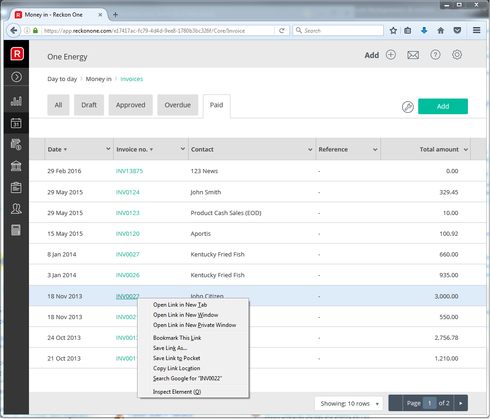The image size is (490, 419).
Task: Click the plus circle Add icon in header
Action: pyautogui.click(x=391, y=55)
